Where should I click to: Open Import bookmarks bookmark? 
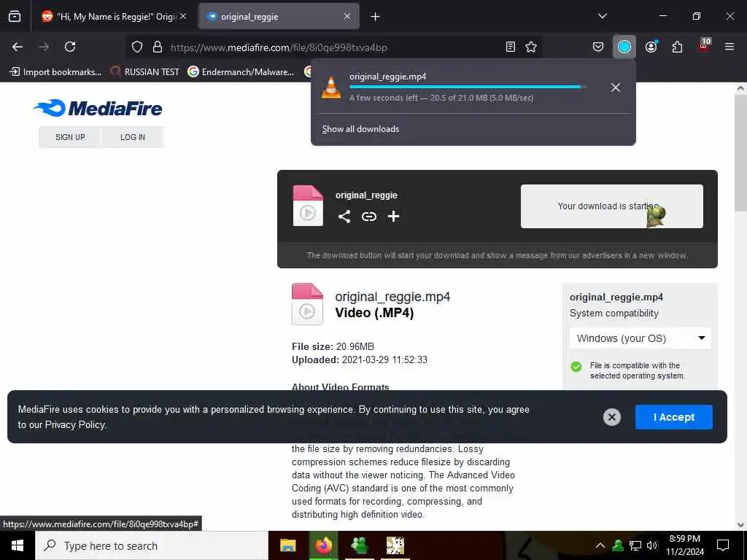[x=55, y=72]
